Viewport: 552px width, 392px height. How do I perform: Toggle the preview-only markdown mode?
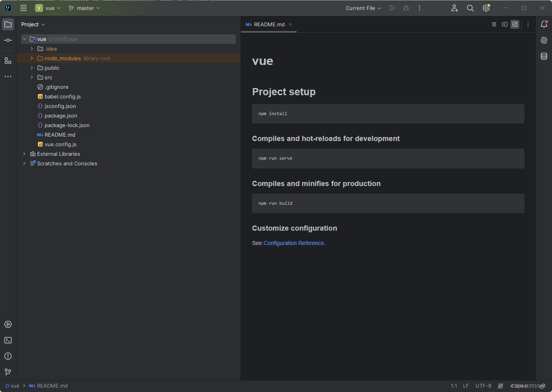coord(515,24)
